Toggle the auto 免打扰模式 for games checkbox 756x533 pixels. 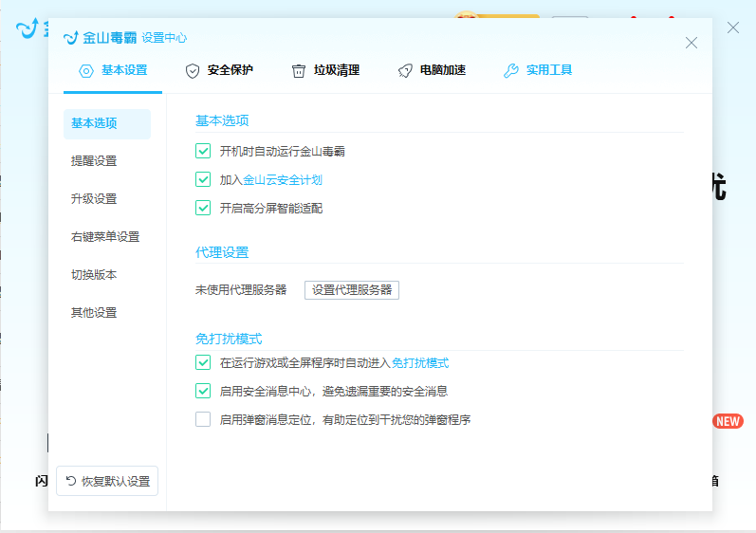click(203, 362)
